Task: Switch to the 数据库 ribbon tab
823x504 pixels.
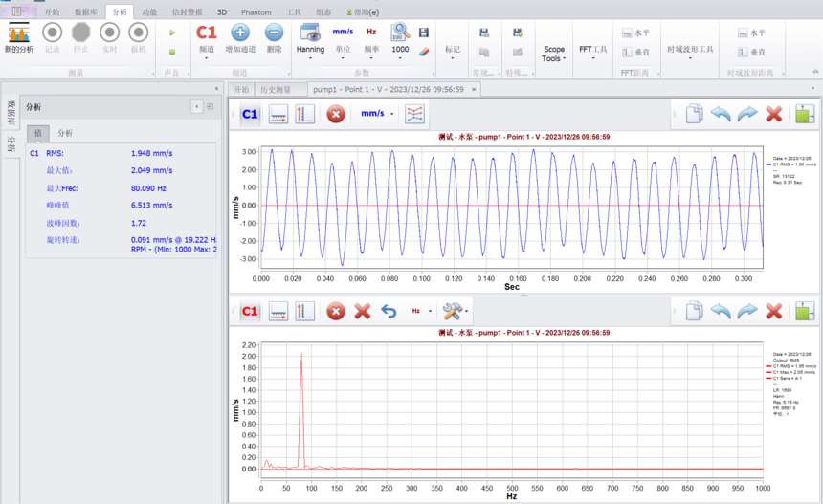Action: click(x=85, y=12)
